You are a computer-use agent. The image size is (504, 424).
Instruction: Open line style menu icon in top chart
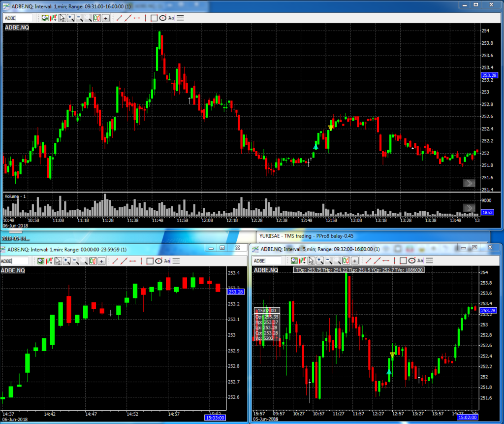click(x=180, y=18)
